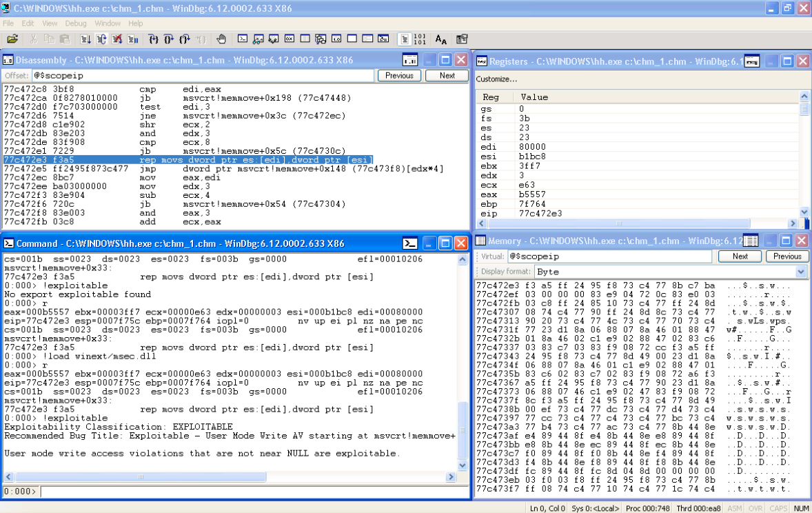This screenshot has width=812, height=513.
Task: Click 'Thrd 000:ea8' in status bar
Action: [698, 508]
